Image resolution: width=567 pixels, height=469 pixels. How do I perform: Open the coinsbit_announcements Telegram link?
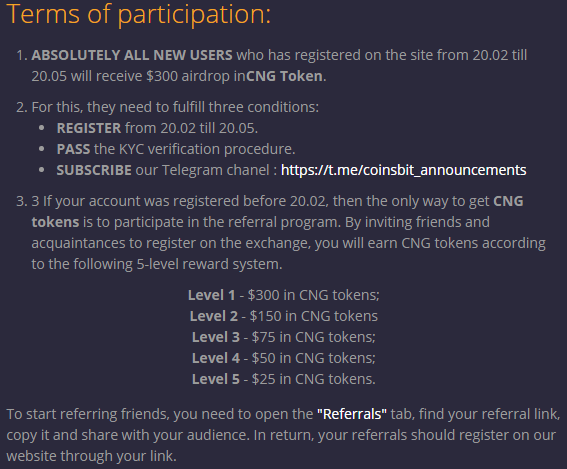404,170
